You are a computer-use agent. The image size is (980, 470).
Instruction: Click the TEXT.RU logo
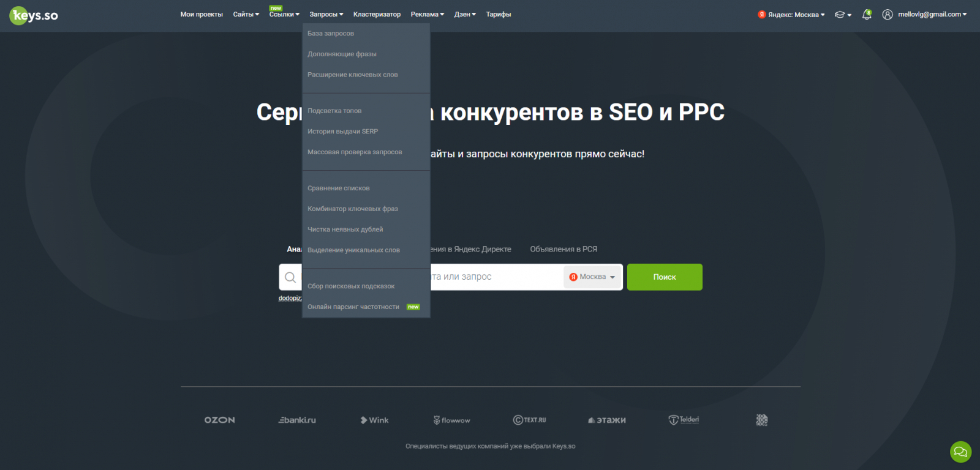(x=529, y=420)
